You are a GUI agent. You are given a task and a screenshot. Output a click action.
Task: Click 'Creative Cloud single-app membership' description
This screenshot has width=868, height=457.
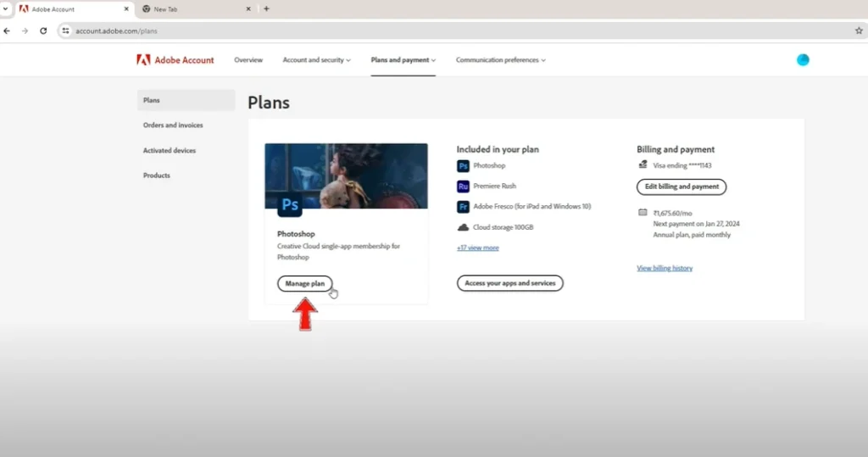(338, 252)
